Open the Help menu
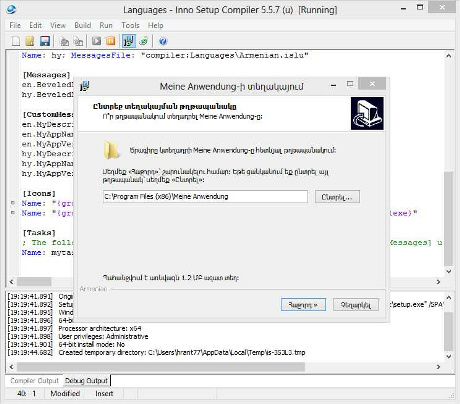The width and height of the screenshot is (460, 404). 156,25
